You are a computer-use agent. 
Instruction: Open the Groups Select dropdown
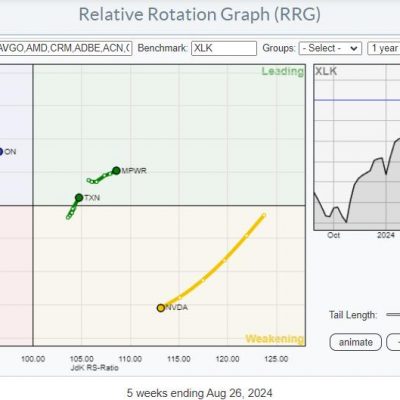330,48
